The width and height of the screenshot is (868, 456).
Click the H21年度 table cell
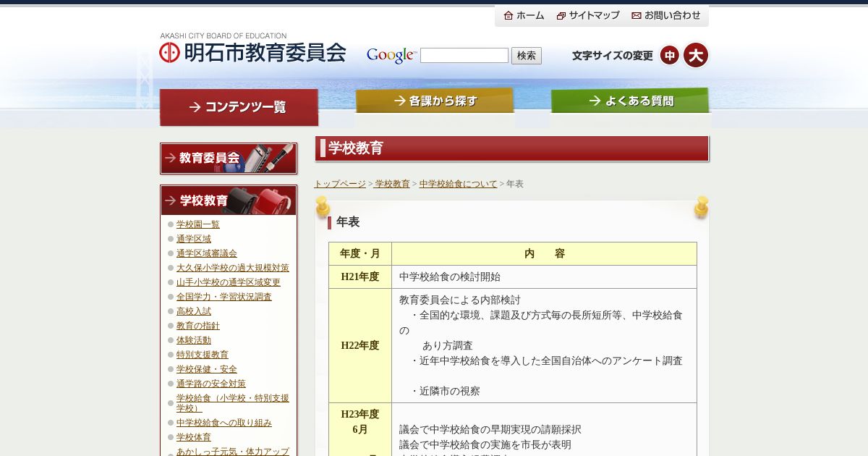coord(360,276)
